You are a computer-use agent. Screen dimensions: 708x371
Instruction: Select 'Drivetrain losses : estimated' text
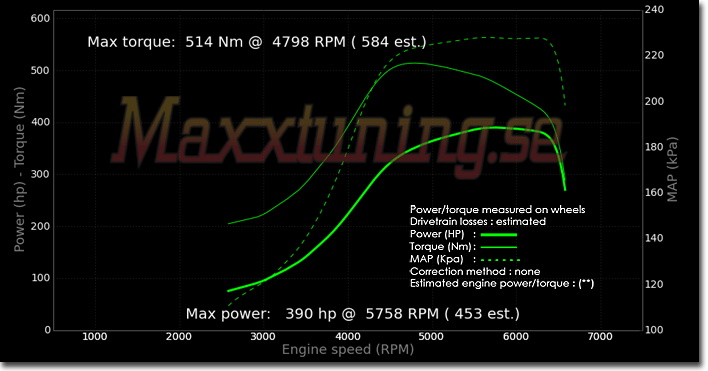[478, 222]
